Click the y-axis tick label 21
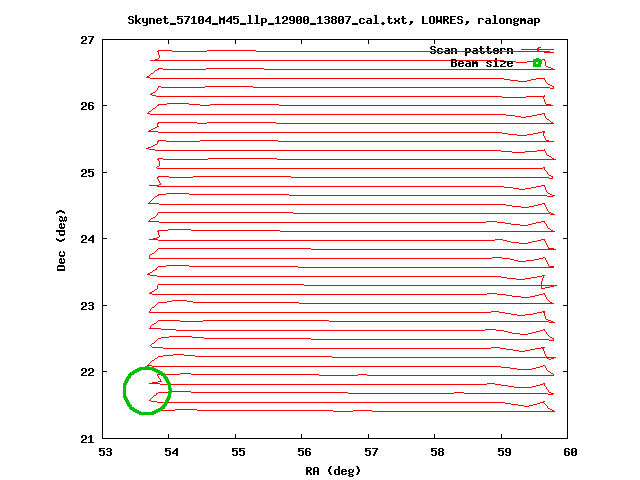This screenshot has height=480, width=640. pyautogui.click(x=87, y=439)
